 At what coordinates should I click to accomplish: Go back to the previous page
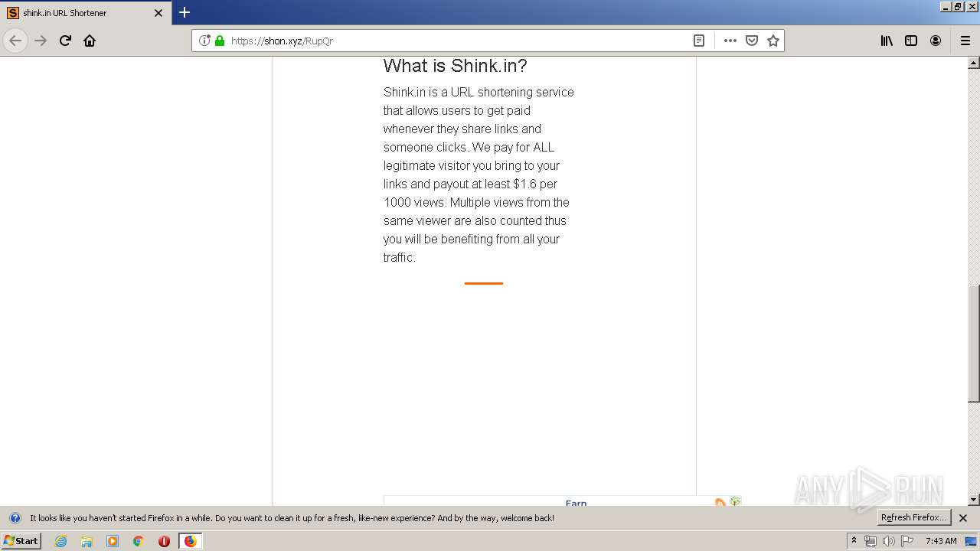pos(15,41)
